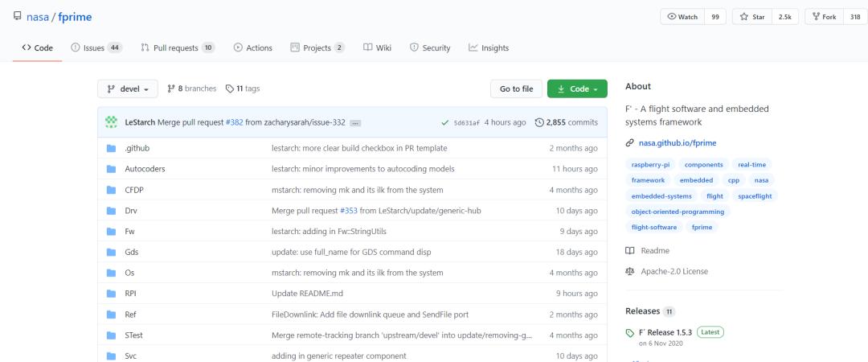Open the Actions tab
The image size is (868, 362).
(253, 47)
